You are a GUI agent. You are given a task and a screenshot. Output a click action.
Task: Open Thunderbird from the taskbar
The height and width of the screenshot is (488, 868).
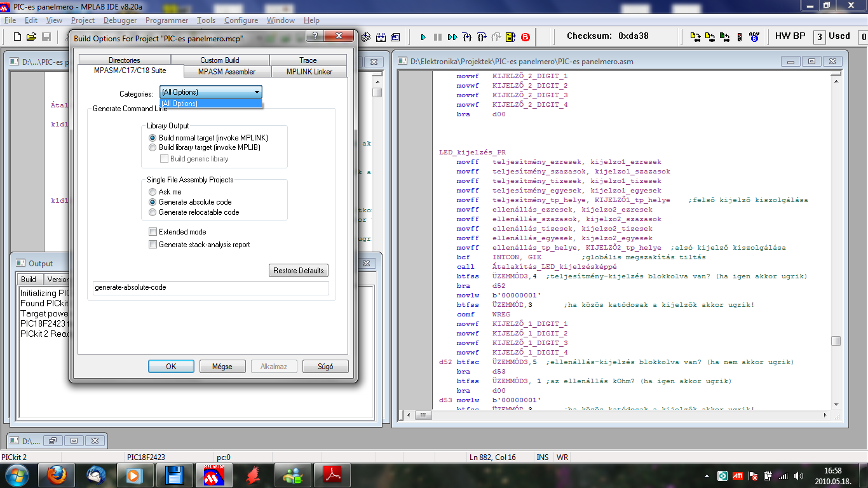pyautogui.click(x=97, y=475)
